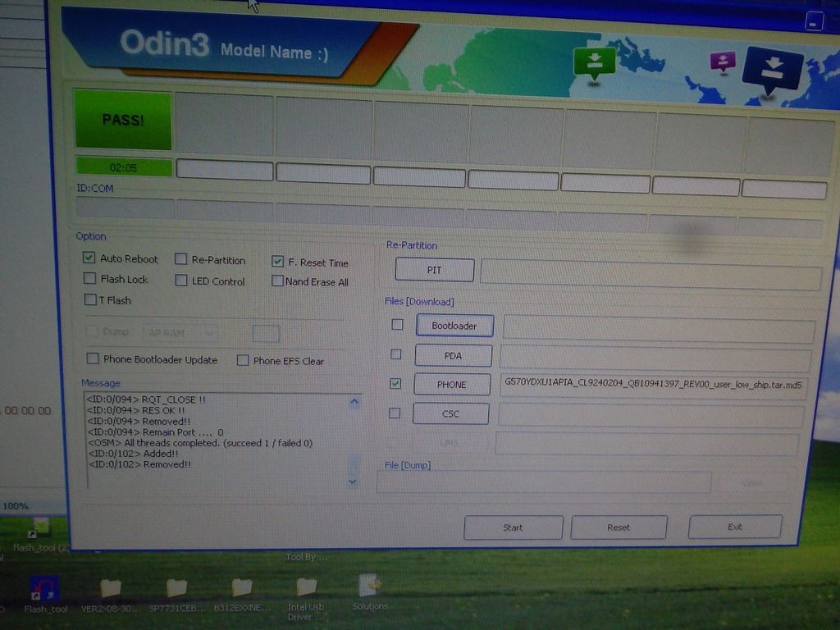Click the green download icon on map
This screenshot has width=840, height=630.
click(x=594, y=64)
